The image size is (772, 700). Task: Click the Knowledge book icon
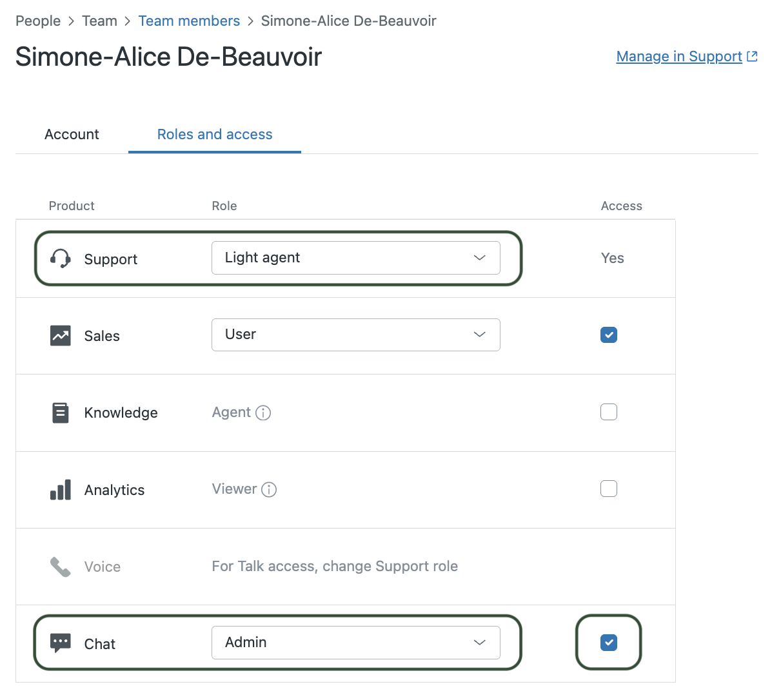pyautogui.click(x=60, y=413)
